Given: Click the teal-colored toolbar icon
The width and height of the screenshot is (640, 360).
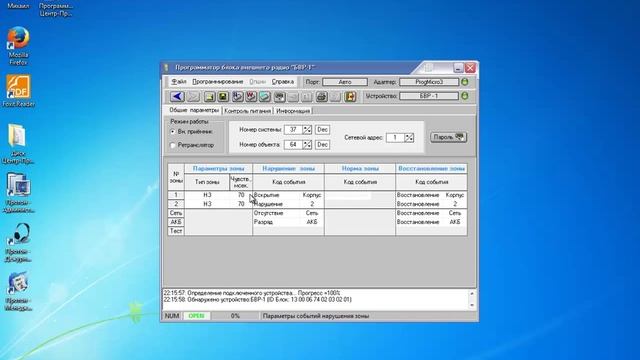Looking at the screenshot, I should click(x=265, y=96).
